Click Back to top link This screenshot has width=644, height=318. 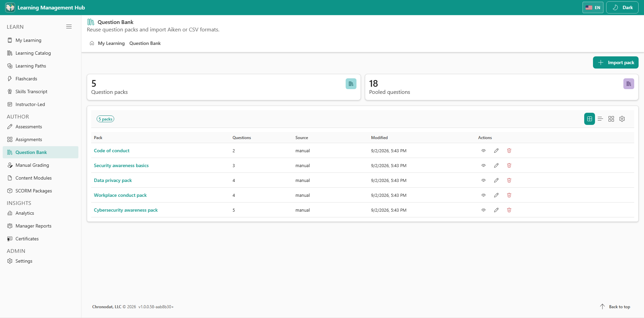(615, 307)
